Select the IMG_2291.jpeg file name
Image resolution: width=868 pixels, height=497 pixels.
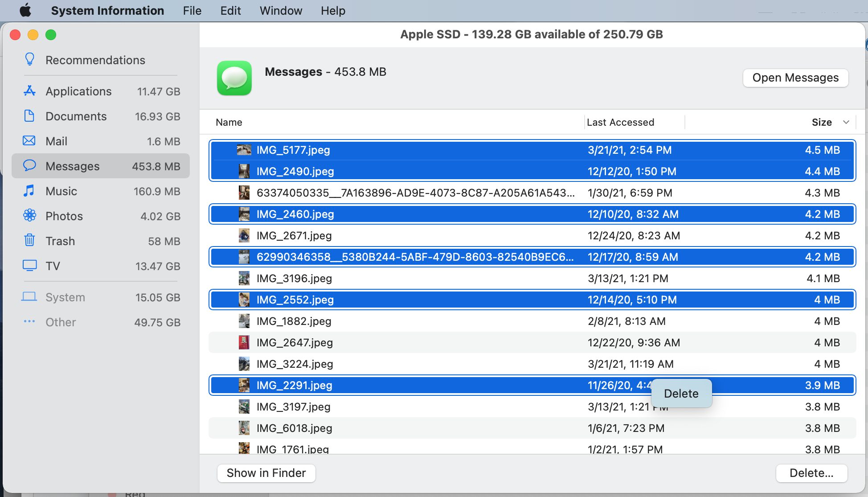pos(295,385)
